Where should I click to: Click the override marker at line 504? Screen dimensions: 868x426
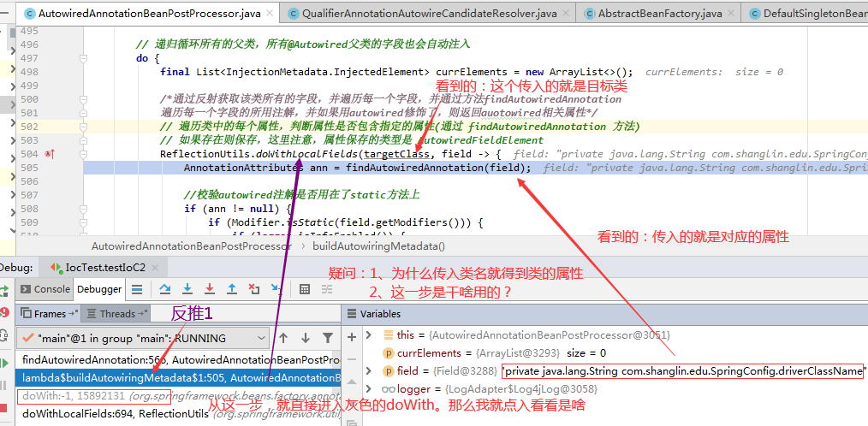pos(50,154)
